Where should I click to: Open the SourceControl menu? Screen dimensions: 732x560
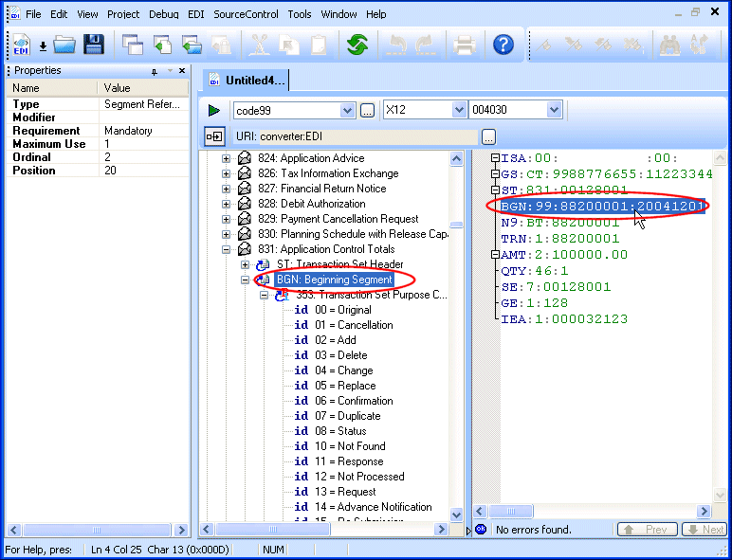point(247,14)
